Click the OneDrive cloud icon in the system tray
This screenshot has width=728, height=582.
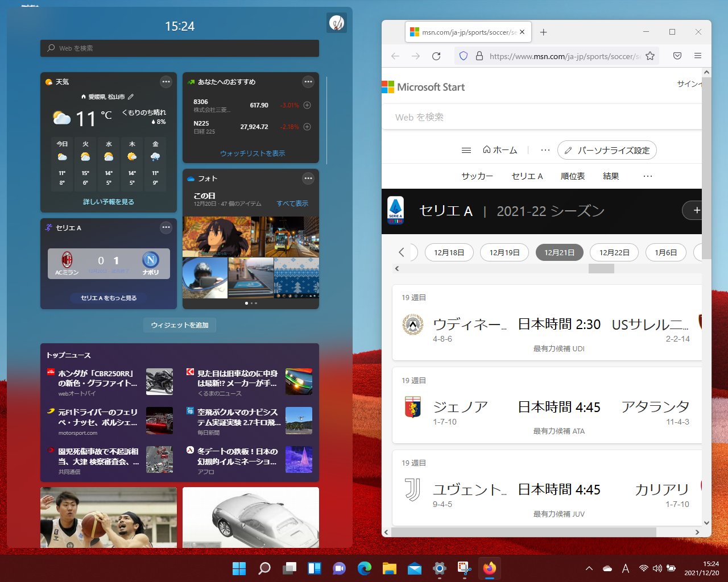point(607,568)
